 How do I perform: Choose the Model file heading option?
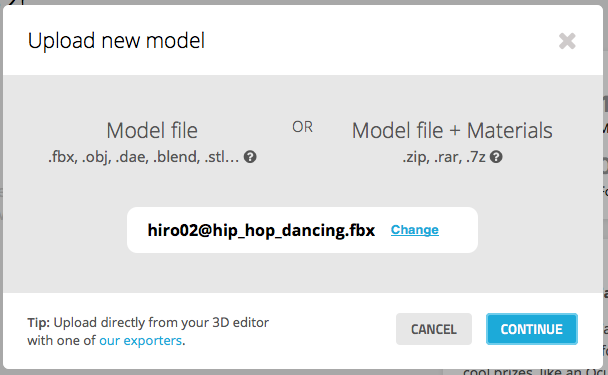coord(152,130)
